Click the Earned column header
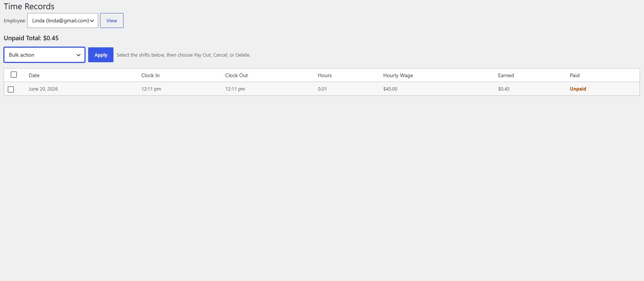The height and width of the screenshot is (281, 644). point(506,75)
